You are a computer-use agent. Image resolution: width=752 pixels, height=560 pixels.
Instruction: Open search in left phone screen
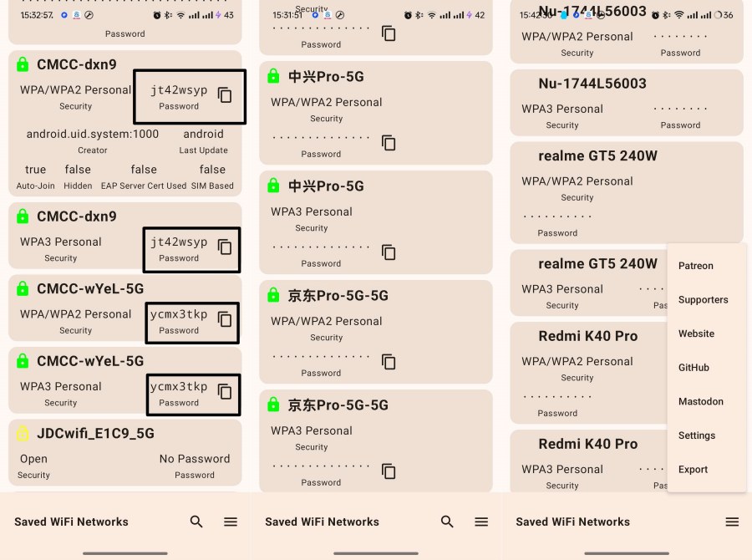coord(196,522)
